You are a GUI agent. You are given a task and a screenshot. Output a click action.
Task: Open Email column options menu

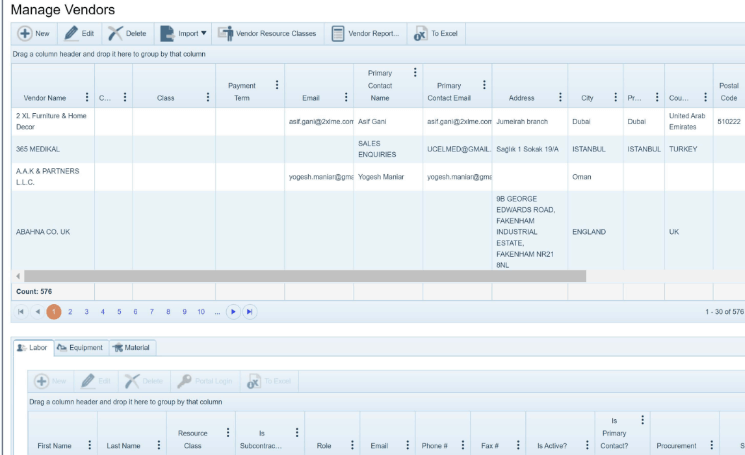tap(346, 98)
